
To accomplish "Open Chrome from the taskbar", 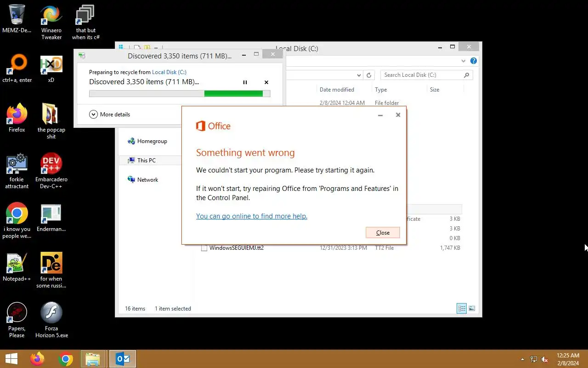I will [x=66, y=359].
